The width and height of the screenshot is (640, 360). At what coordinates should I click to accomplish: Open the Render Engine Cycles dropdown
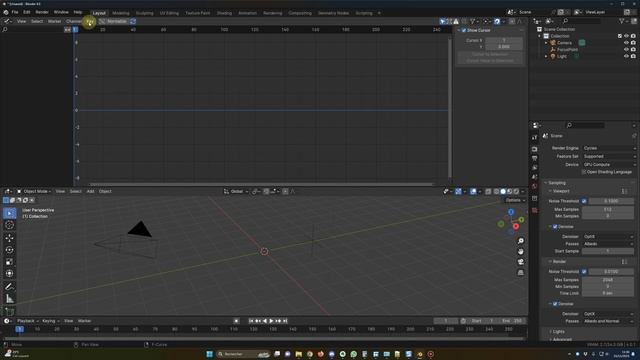(609, 148)
